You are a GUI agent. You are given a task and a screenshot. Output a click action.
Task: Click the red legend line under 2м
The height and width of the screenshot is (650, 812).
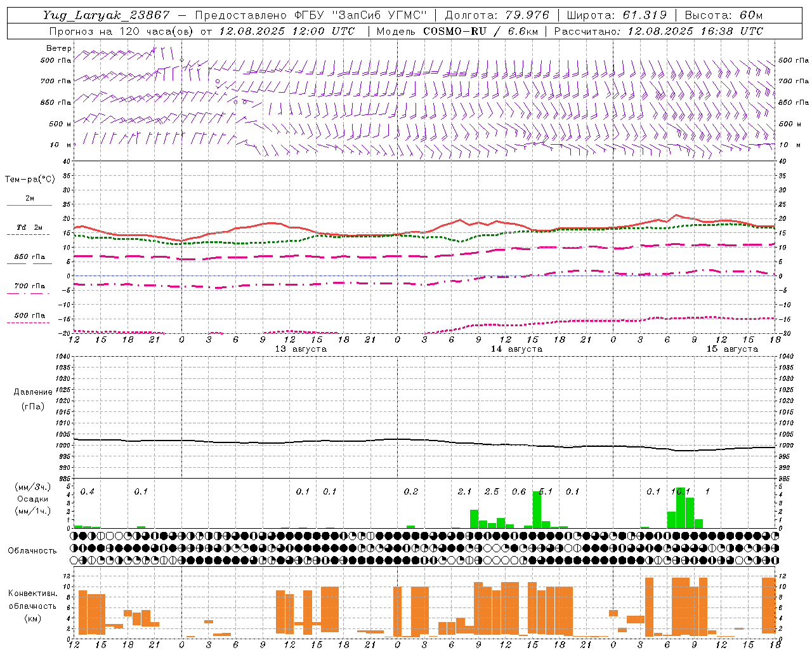pyautogui.click(x=29, y=205)
